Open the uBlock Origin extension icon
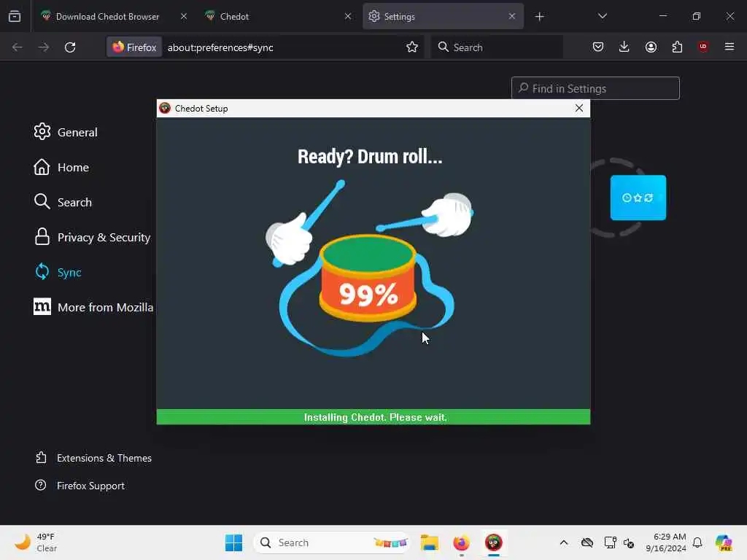Image resolution: width=747 pixels, height=560 pixels. 703,47
